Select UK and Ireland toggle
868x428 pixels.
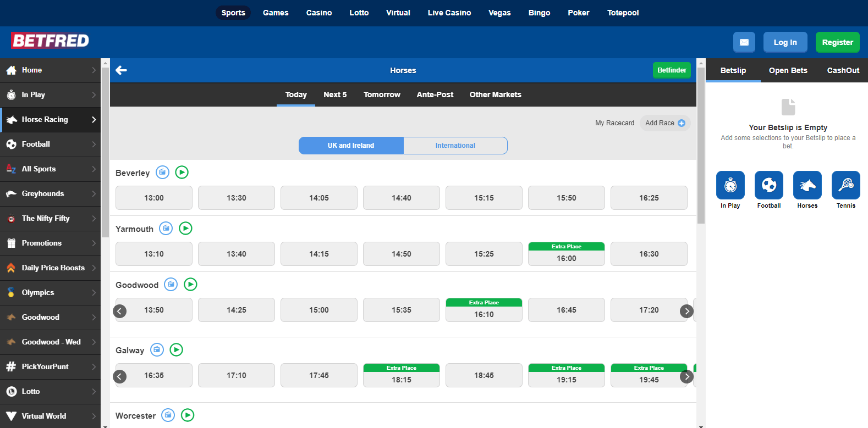(x=351, y=146)
